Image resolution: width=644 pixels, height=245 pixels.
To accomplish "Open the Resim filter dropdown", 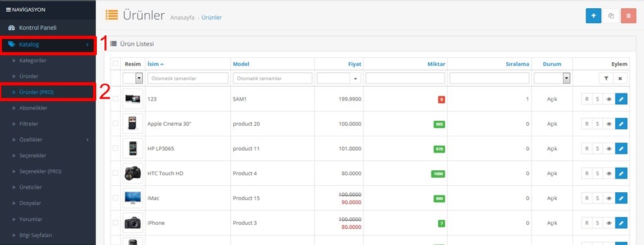I will 133,79.
